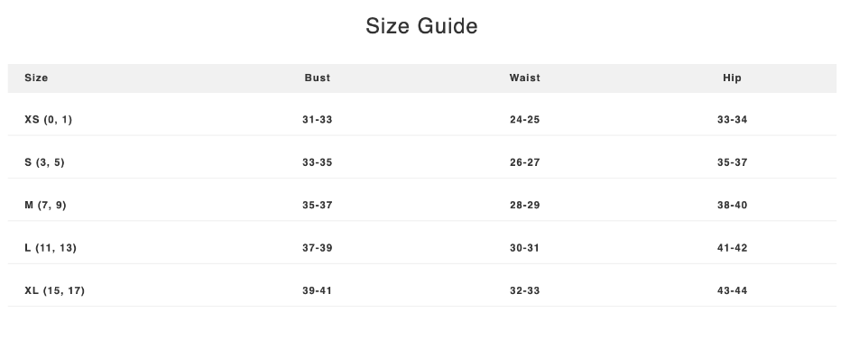
Task: Click the Waist column header
Action: (x=525, y=78)
